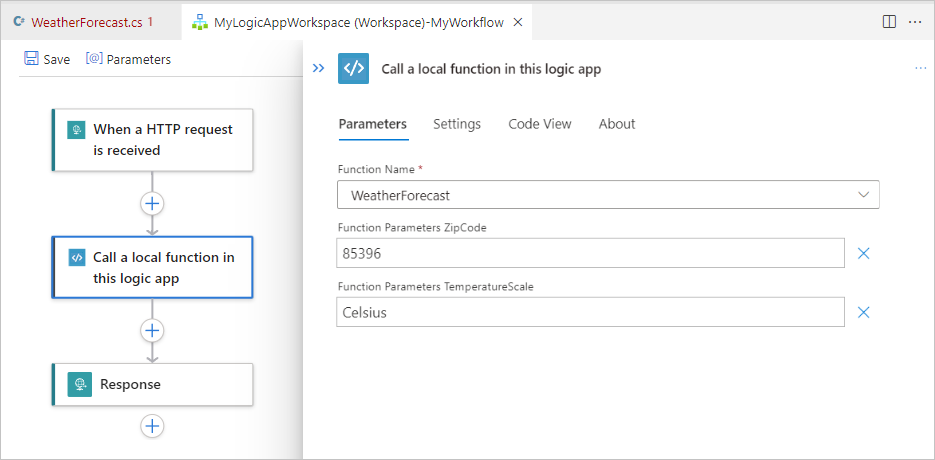935x460 pixels.
Task: Remove the TemperatureScale parameter with X
Action: 864,312
